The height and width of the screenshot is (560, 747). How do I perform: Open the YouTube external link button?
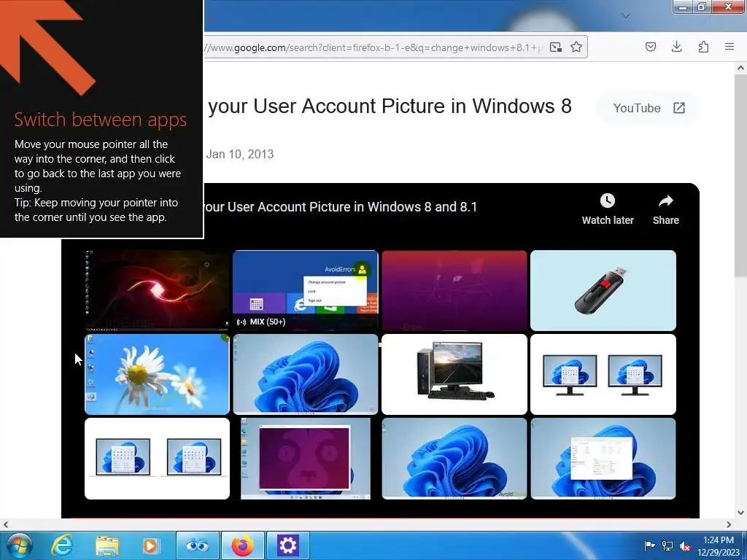[649, 108]
